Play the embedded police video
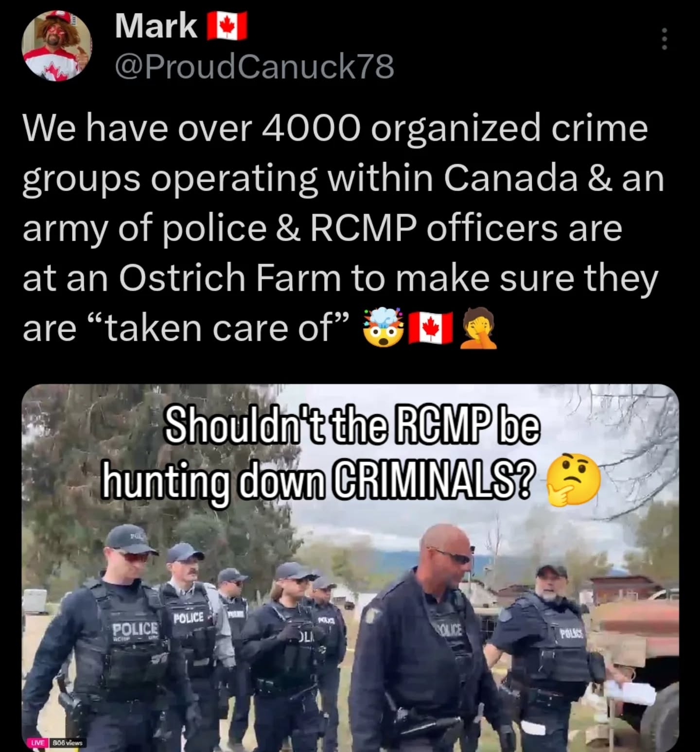700x752 pixels. 350,568
